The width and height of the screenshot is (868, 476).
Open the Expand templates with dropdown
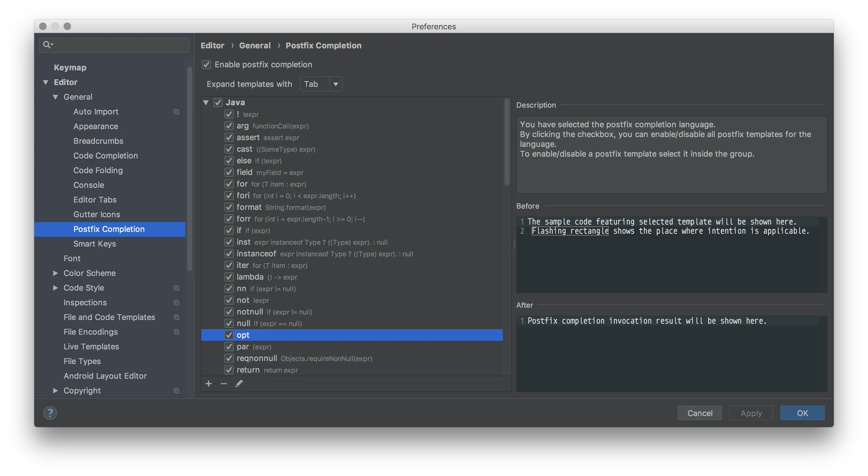point(321,84)
